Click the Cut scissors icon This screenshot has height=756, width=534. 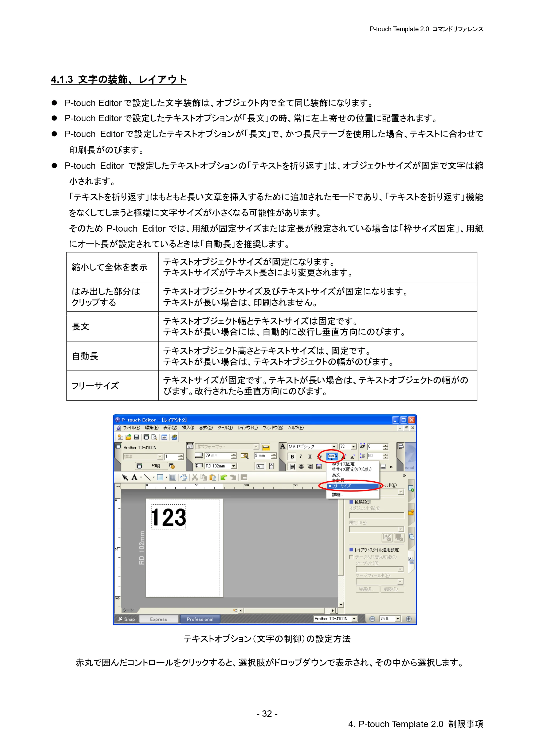[195, 477]
